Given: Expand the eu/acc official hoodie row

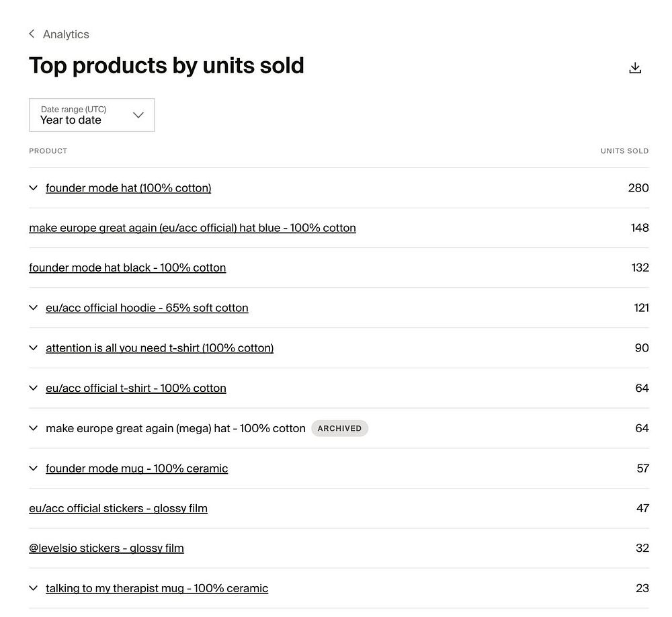Looking at the screenshot, I should click(34, 308).
